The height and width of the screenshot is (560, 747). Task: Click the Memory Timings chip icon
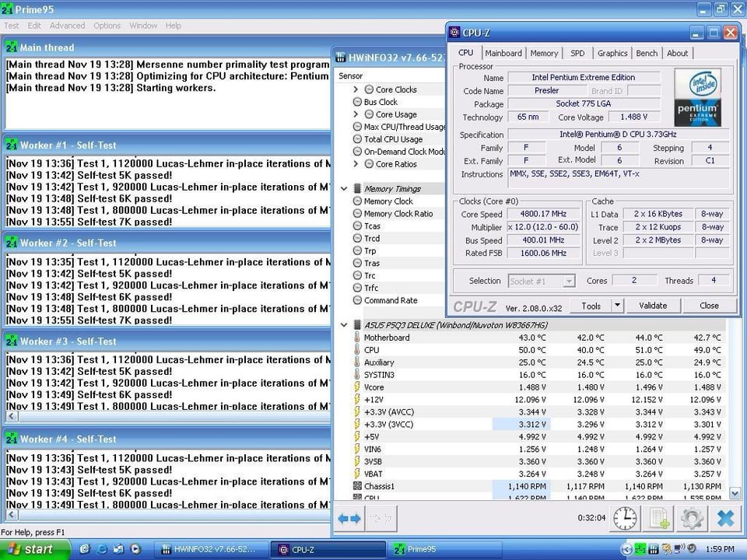tap(357, 188)
